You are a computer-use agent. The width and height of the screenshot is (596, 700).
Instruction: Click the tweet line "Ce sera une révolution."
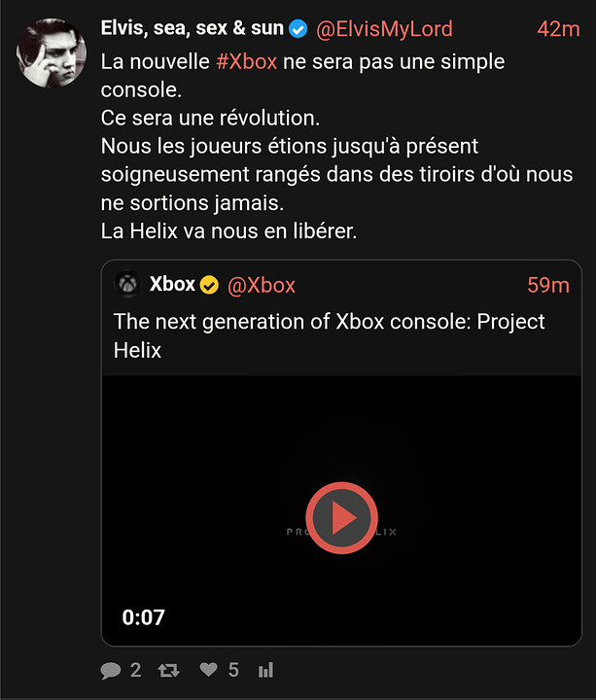coord(211,119)
